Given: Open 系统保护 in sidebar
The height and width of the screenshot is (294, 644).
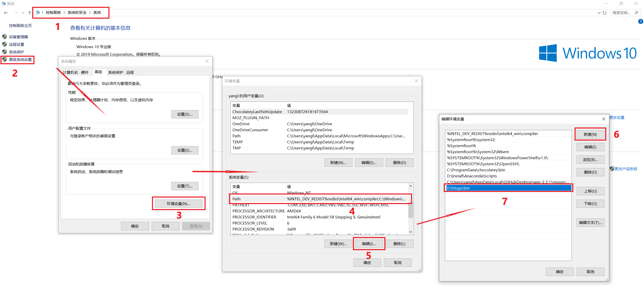Looking at the screenshot, I should click(17, 52).
